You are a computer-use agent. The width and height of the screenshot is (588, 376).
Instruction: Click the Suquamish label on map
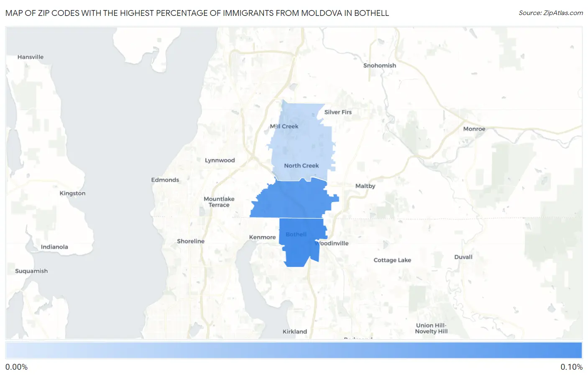click(x=31, y=271)
